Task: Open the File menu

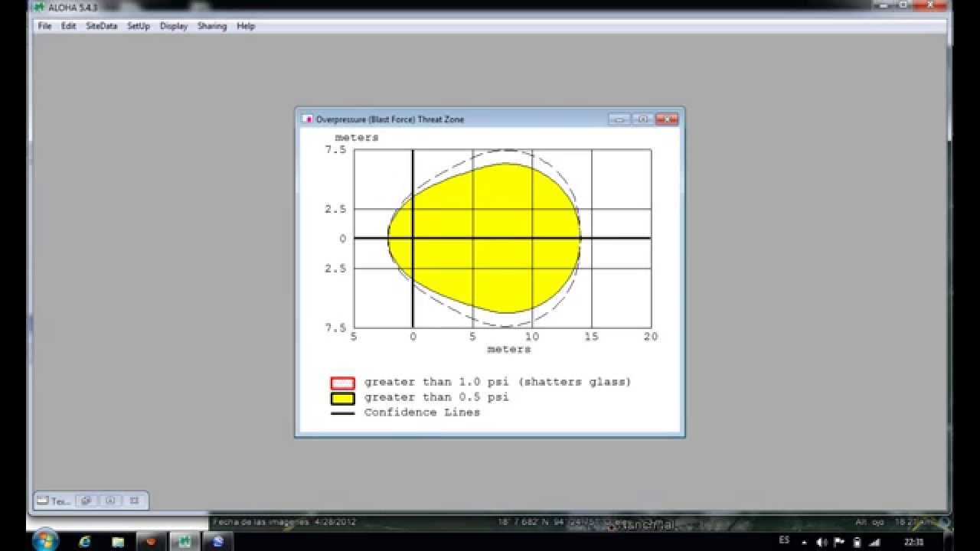Action: pos(44,26)
